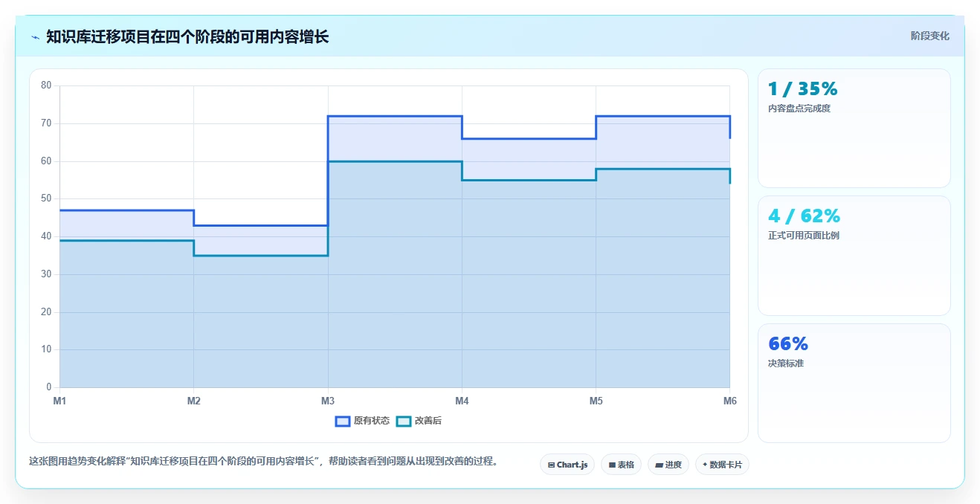The height and width of the screenshot is (504, 980).
Task: Select the Chart.js tag chip
Action: point(567,465)
